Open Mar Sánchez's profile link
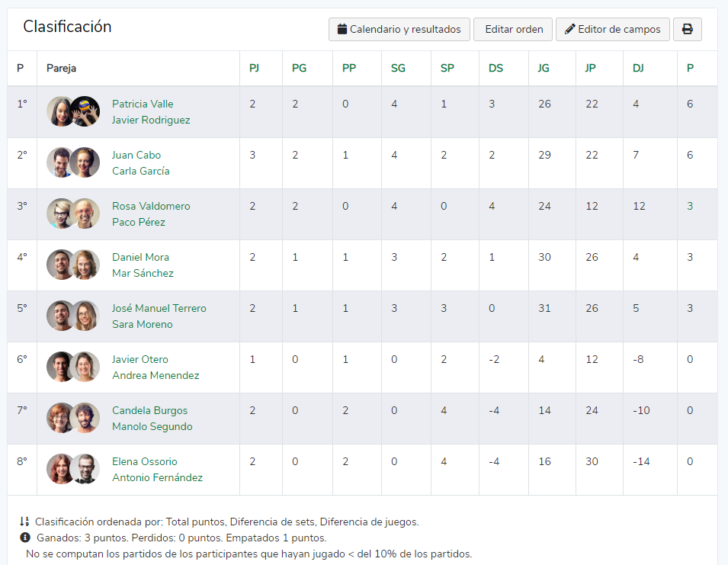This screenshot has width=728, height=565. point(143,273)
